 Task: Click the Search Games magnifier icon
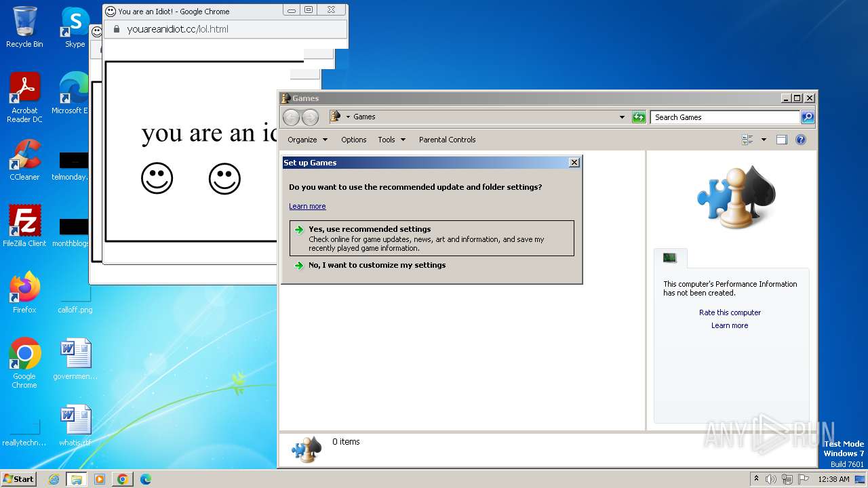[x=807, y=117]
